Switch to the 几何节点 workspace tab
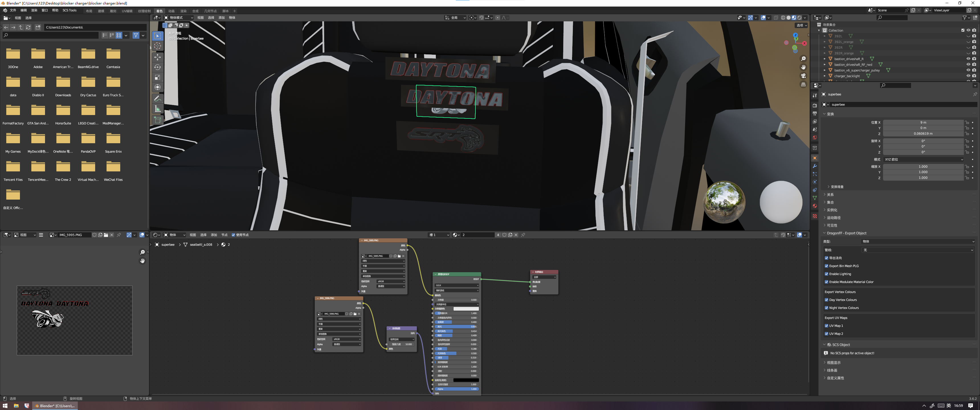This screenshot has height=410, width=980. tap(210, 11)
